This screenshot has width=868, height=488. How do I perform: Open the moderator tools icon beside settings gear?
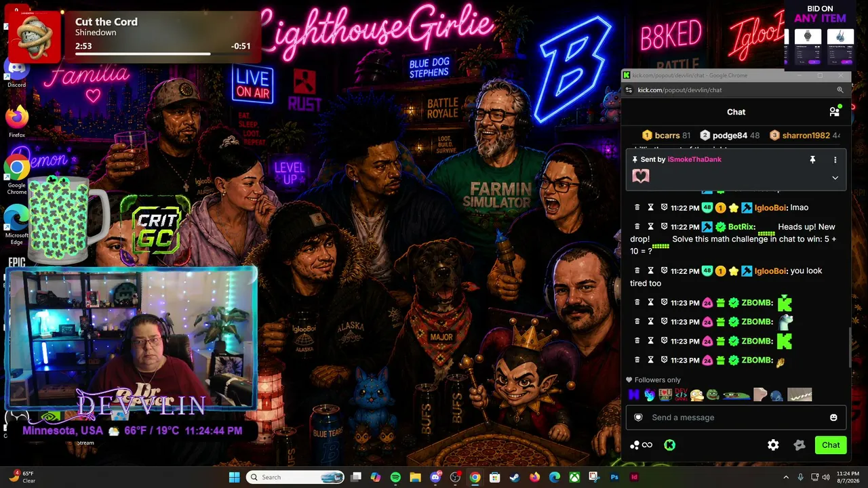click(x=800, y=445)
